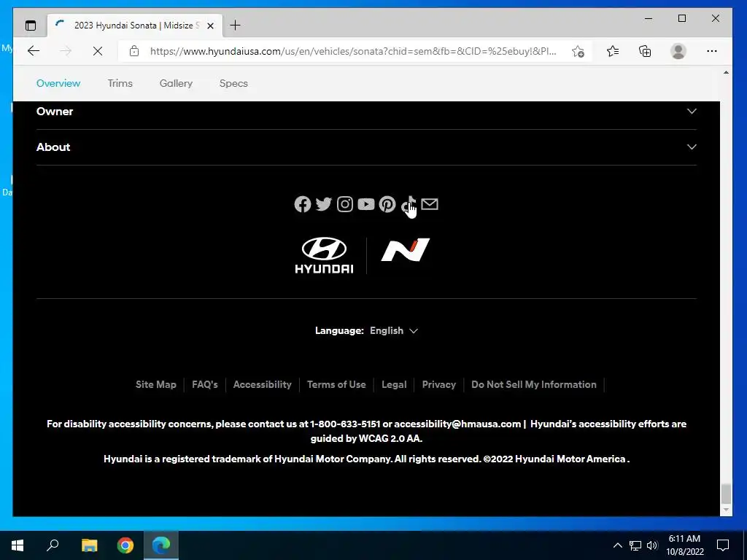
Task: Switch to the Overview tab
Action: click(x=58, y=83)
